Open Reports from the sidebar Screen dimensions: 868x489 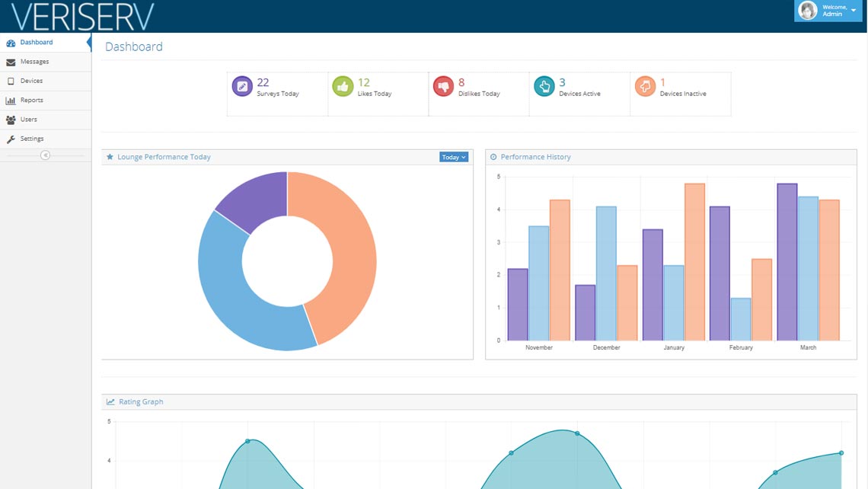31,101
